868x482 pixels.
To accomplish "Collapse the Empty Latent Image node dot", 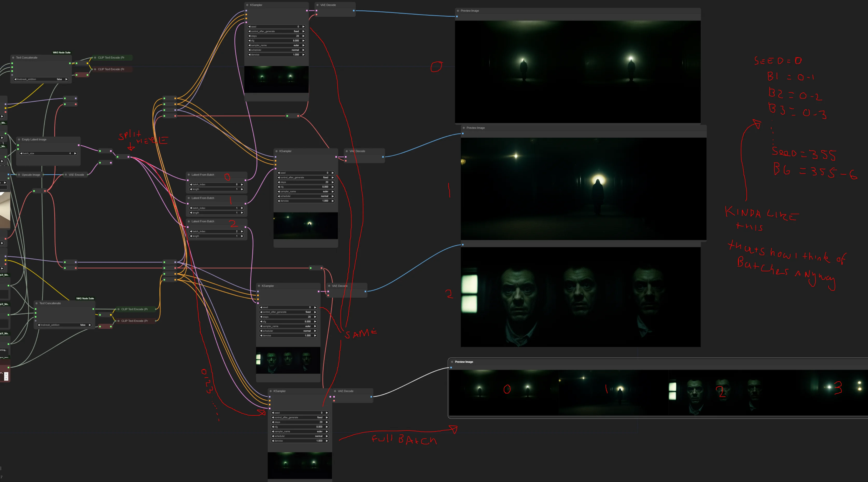I will click(19, 139).
